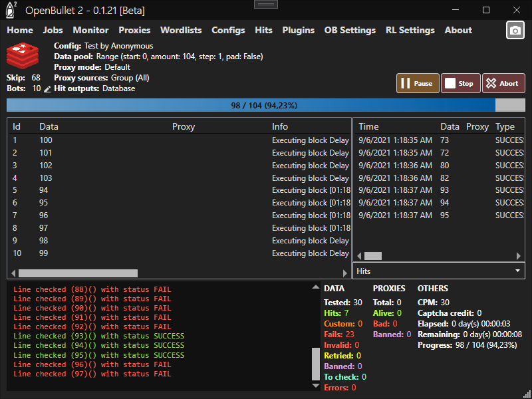
Task: Click log panel scroll up arrow
Action: coord(315,287)
